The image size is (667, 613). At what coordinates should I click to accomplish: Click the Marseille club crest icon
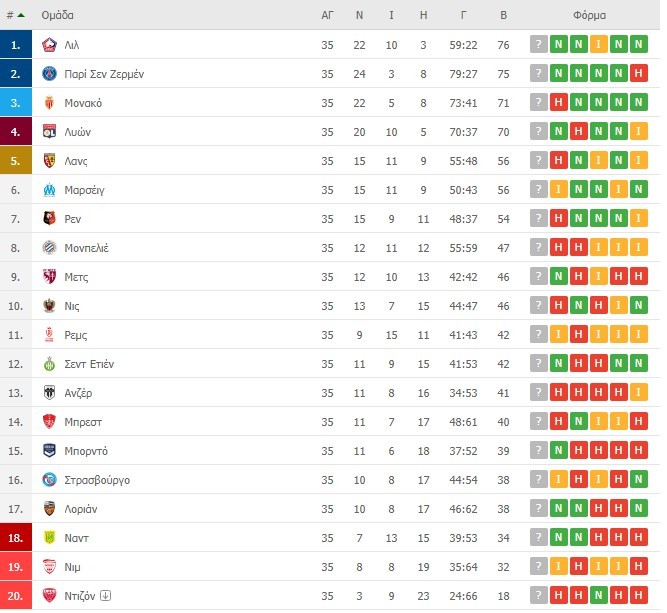point(50,190)
